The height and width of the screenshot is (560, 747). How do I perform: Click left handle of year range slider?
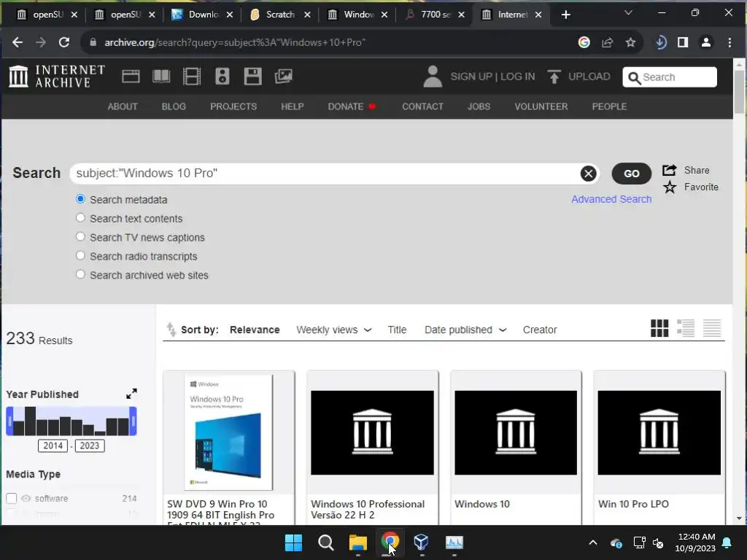click(9, 421)
